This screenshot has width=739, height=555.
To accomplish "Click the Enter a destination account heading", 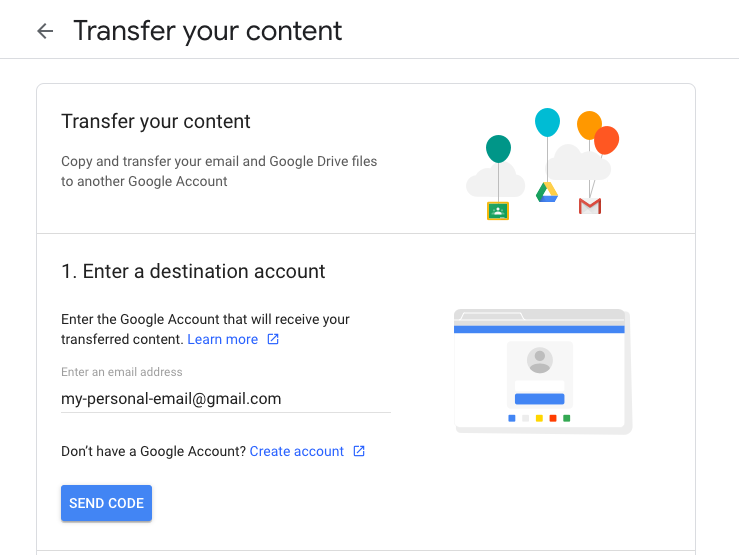I will click(x=193, y=272).
